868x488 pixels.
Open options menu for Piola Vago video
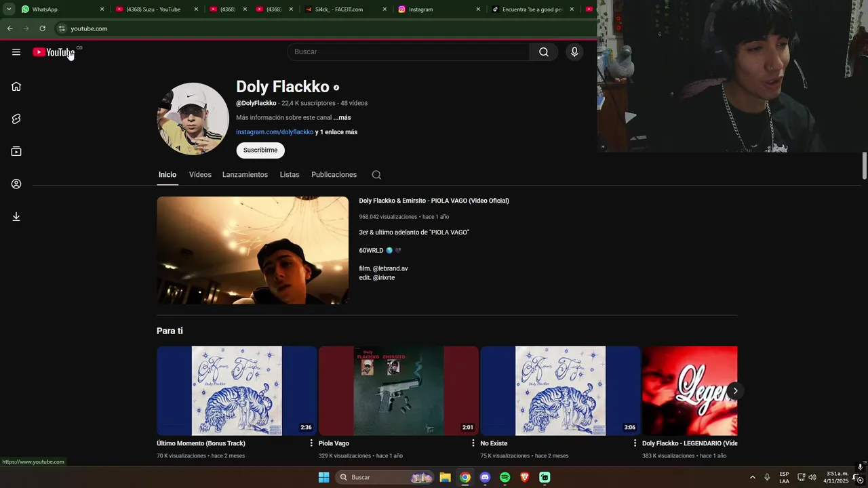pyautogui.click(x=473, y=443)
